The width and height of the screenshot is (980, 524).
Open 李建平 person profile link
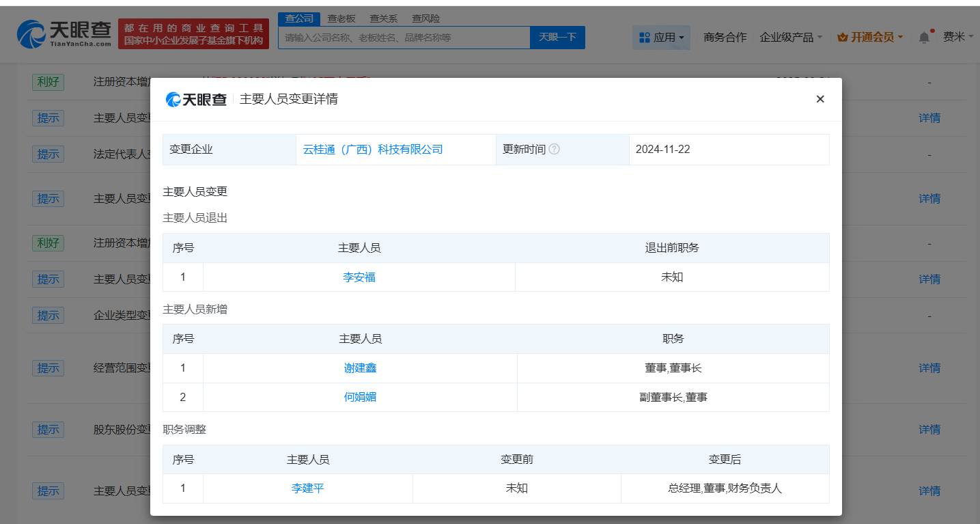pyautogui.click(x=307, y=488)
